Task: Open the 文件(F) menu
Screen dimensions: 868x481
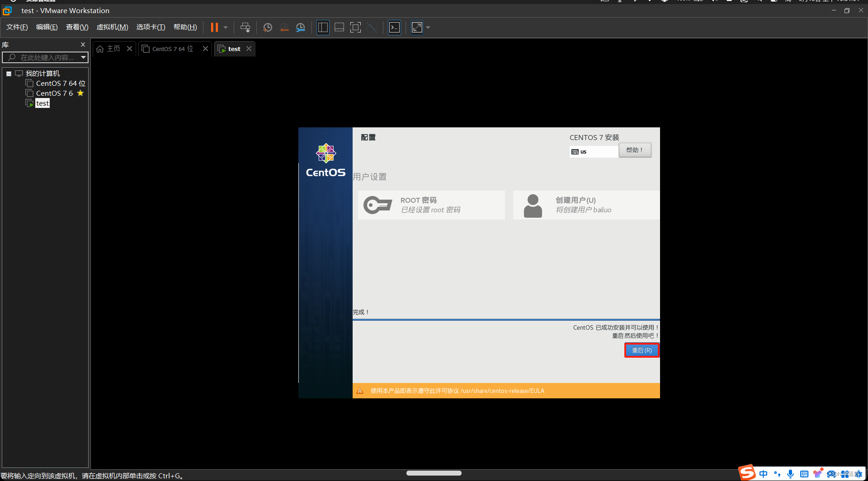Action: tap(17, 27)
